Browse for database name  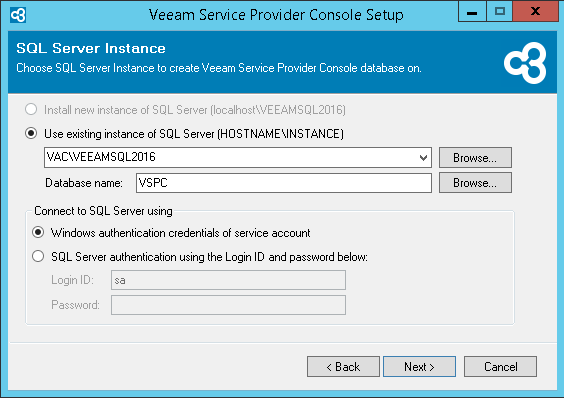[475, 183]
